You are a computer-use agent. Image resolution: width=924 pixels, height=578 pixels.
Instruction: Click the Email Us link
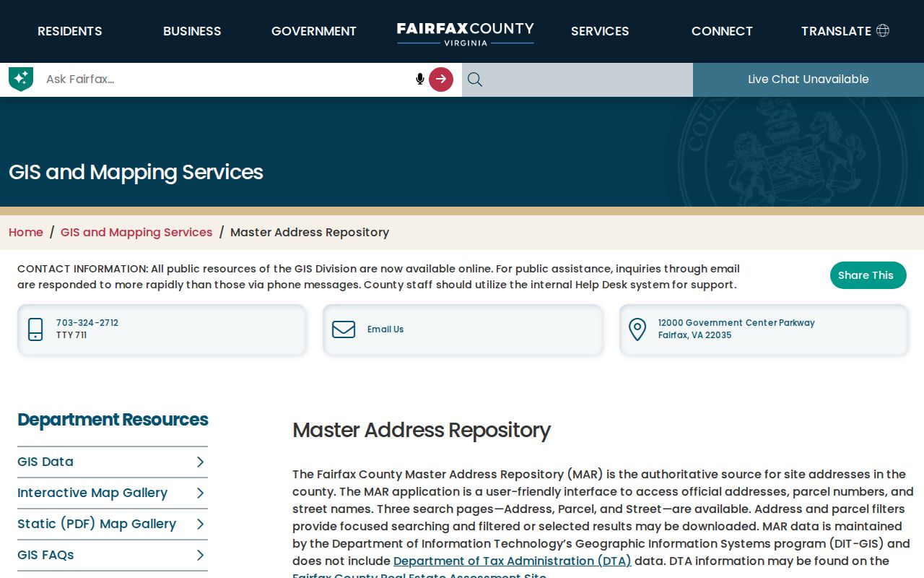pyautogui.click(x=385, y=329)
